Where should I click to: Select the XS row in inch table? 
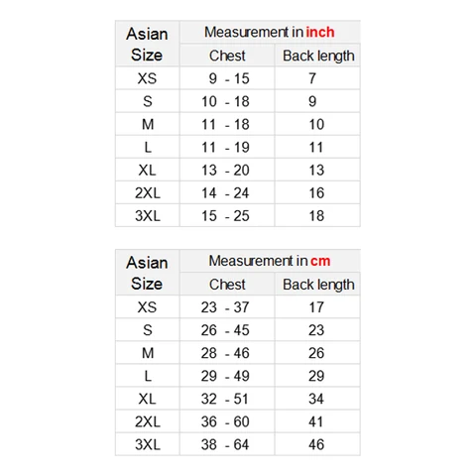point(238,78)
